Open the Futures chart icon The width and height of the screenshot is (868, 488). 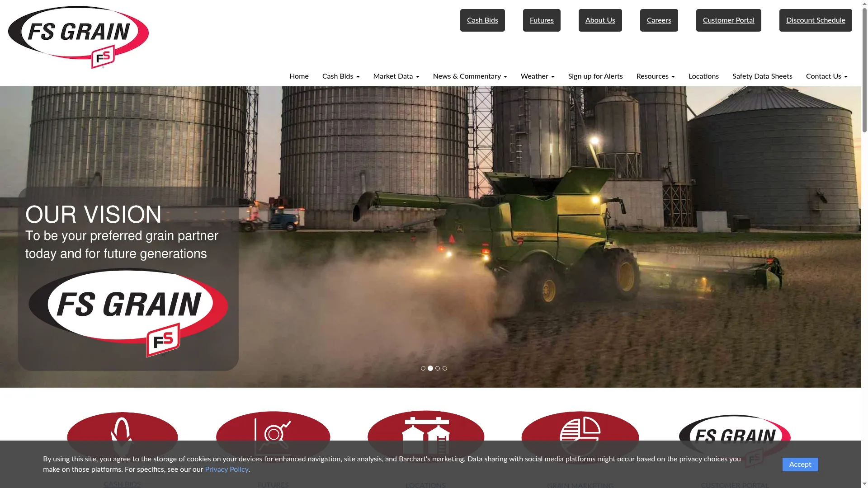[273, 437]
